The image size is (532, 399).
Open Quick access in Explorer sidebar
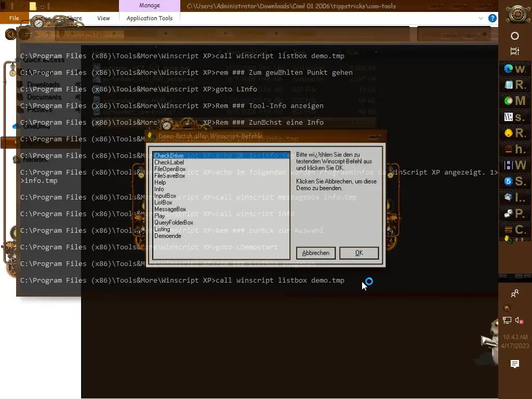click(x=44, y=60)
